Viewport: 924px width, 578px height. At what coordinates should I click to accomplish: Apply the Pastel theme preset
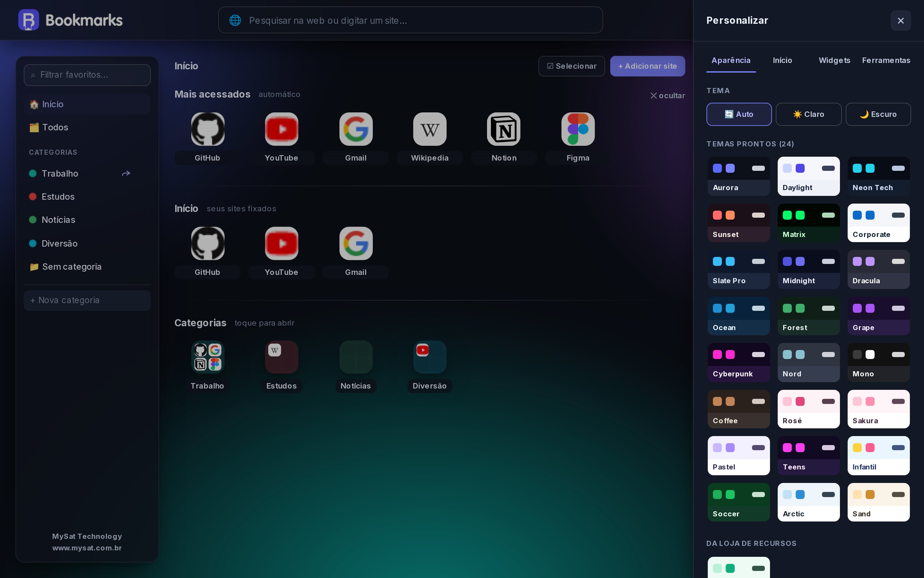[x=739, y=456]
